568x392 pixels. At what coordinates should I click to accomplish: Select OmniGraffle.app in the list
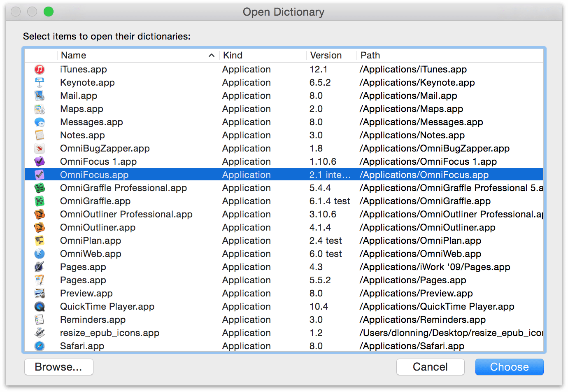click(95, 201)
